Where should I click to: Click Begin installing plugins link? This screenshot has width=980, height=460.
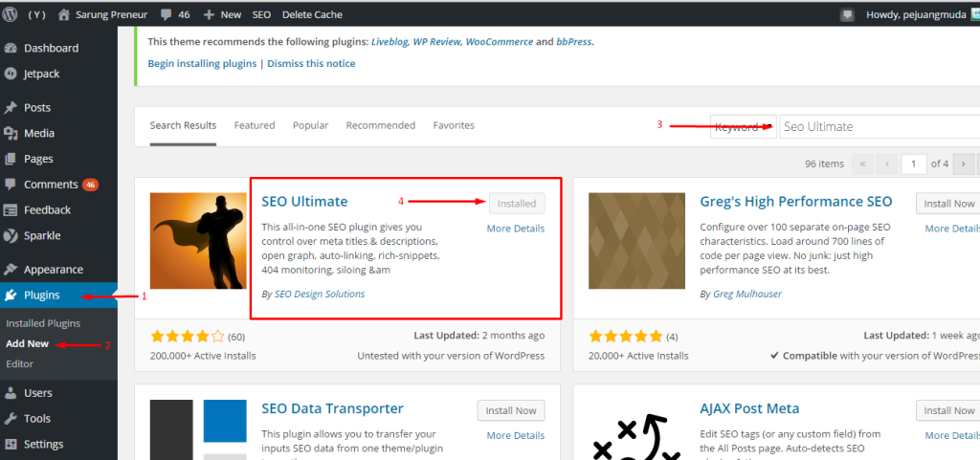202,64
